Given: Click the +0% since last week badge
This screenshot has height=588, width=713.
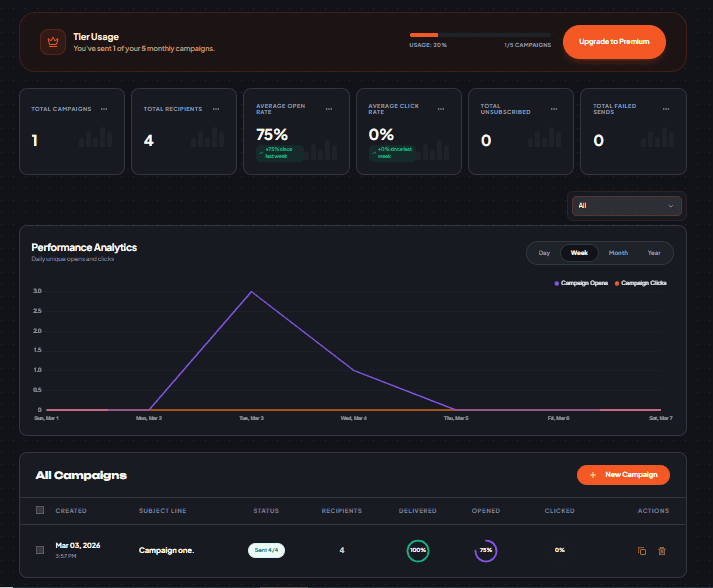Looking at the screenshot, I should click(392, 153).
